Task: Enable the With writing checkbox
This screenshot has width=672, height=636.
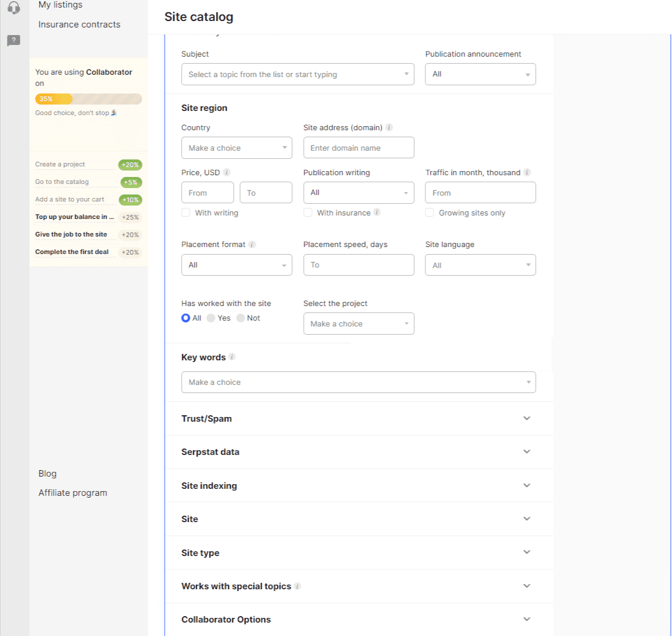Action: pos(186,213)
